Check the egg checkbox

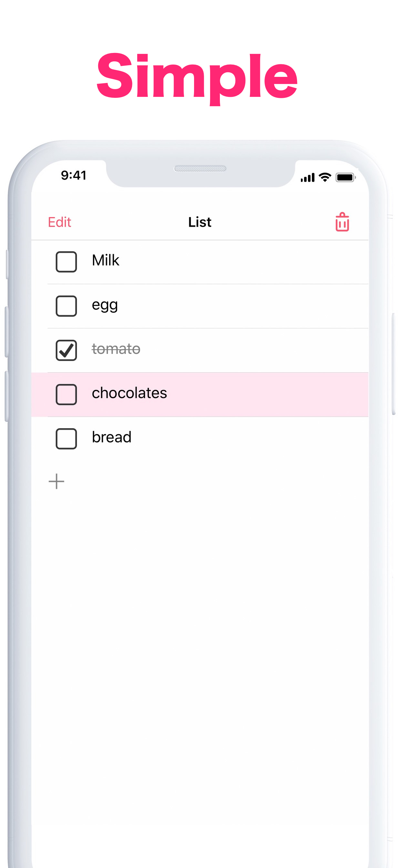[66, 306]
